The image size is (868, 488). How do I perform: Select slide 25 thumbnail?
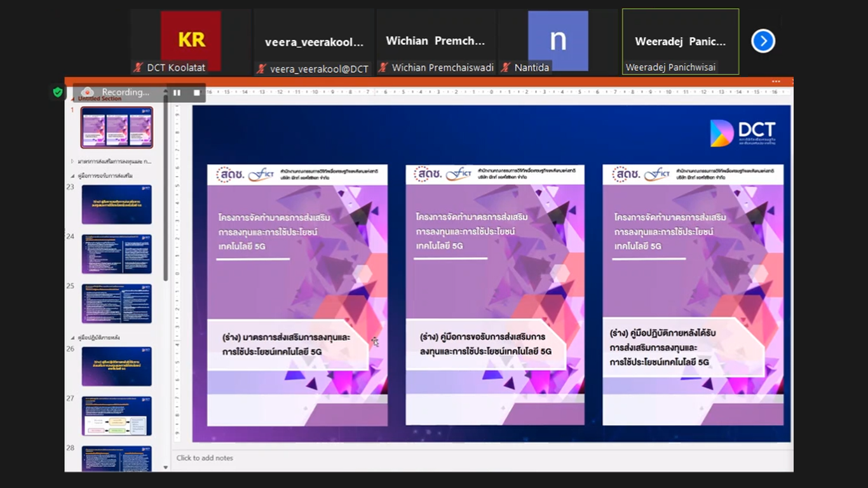click(116, 304)
